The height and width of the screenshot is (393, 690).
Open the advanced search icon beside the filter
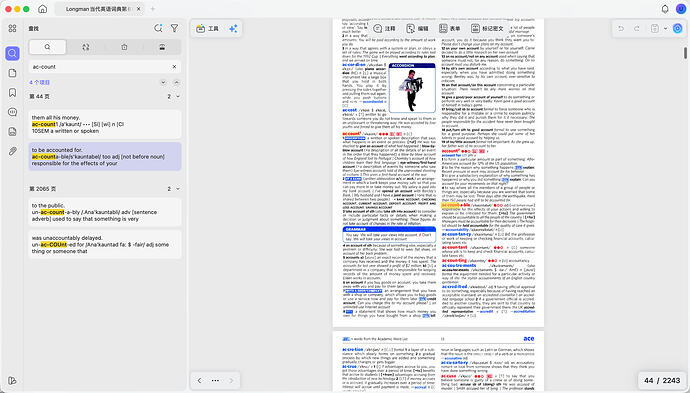pos(158,28)
